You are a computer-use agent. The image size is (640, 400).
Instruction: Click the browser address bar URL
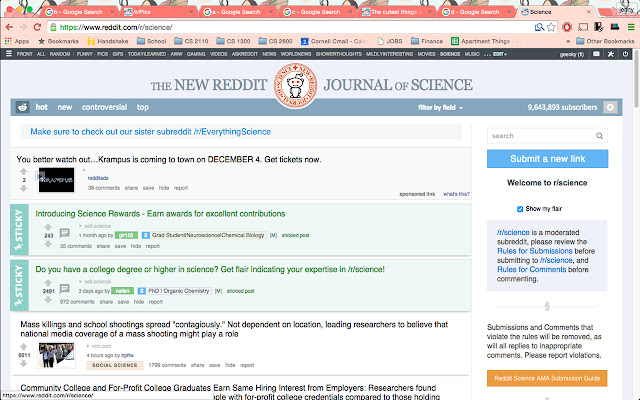click(116, 27)
